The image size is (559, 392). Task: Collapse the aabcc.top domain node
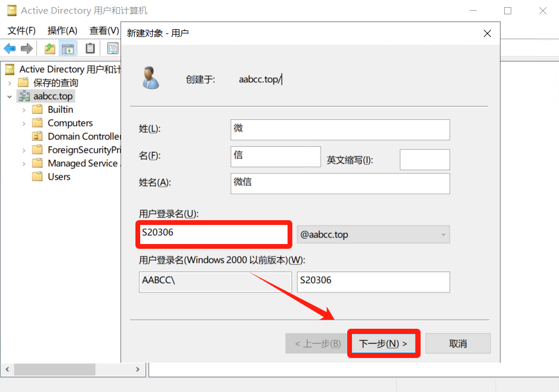(x=10, y=96)
